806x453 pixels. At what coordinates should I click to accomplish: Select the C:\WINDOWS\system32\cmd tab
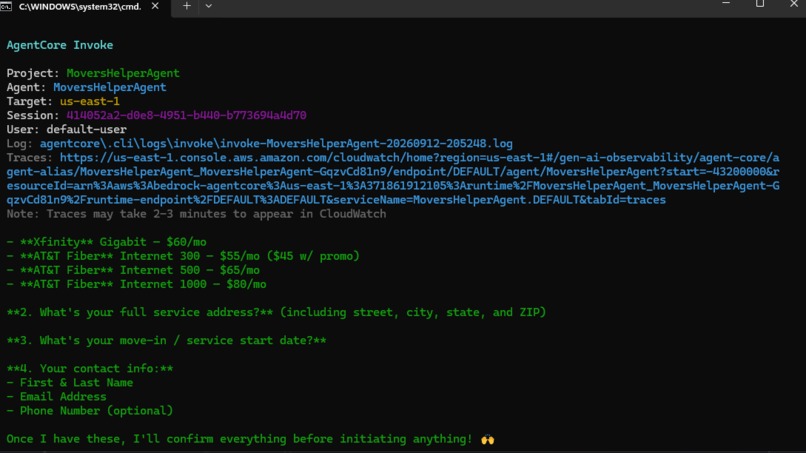tap(85, 7)
